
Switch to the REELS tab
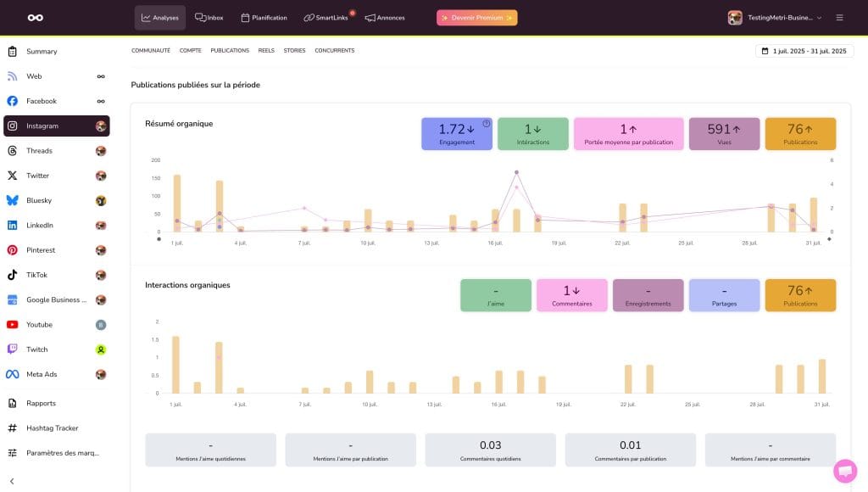(x=266, y=51)
